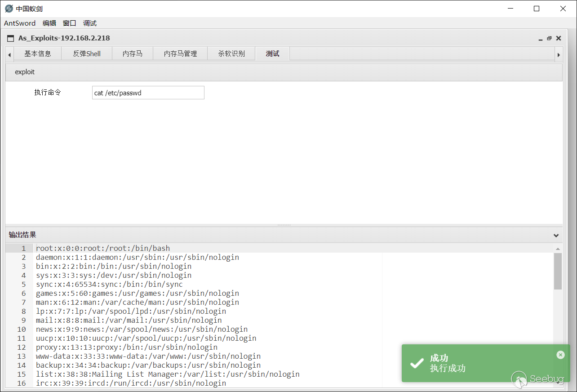Click the man:x:6:12 output line
577x392 pixels.
tap(138, 302)
